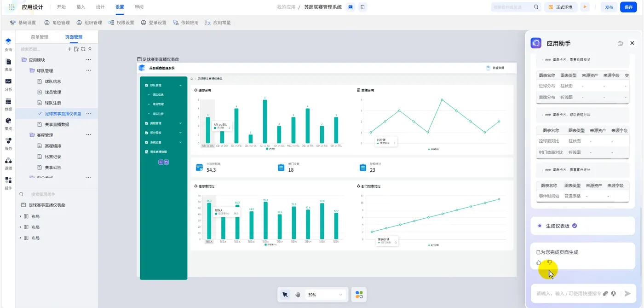The width and height of the screenshot is (644, 308).
Task: Select the 赛事直播数据 page in tree
Action: pos(57,124)
